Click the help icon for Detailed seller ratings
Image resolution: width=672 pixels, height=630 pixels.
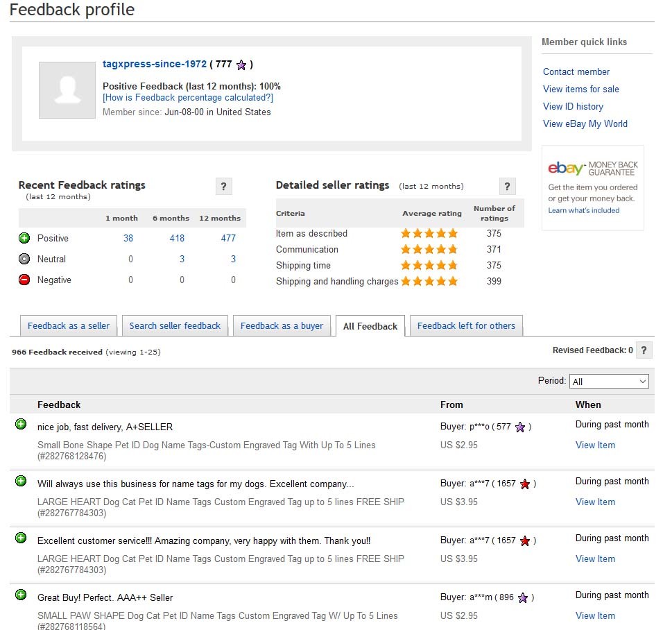(x=507, y=186)
